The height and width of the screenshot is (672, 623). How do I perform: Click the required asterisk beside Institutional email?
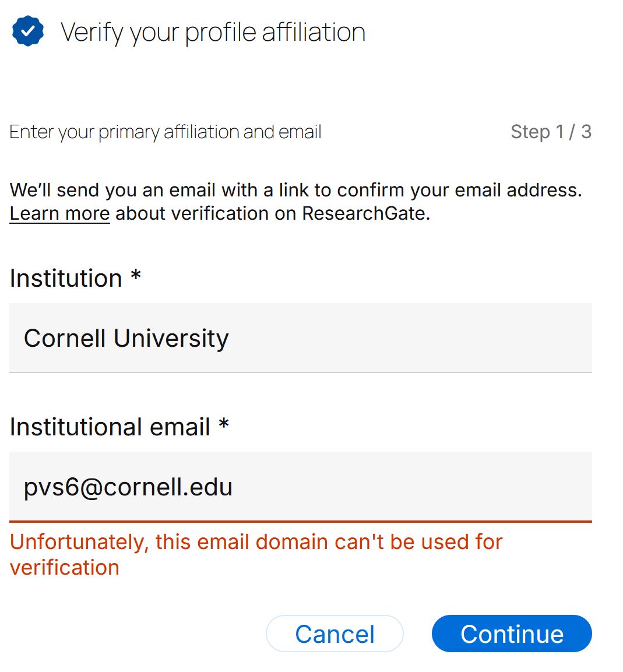(x=224, y=424)
